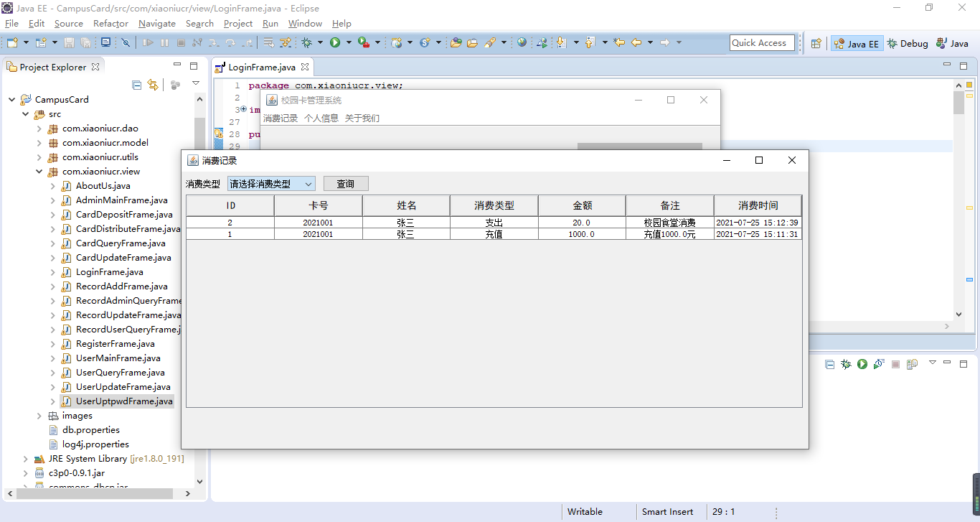Click the green bug Debug launch icon in the main toolbar
This screenshot has width=980, height=522.
pos(307,42)
